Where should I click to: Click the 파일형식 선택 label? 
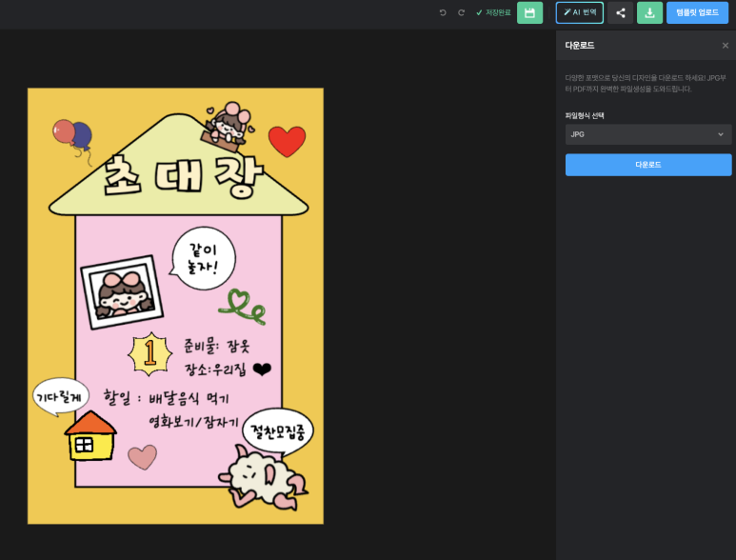coord(585,115)
